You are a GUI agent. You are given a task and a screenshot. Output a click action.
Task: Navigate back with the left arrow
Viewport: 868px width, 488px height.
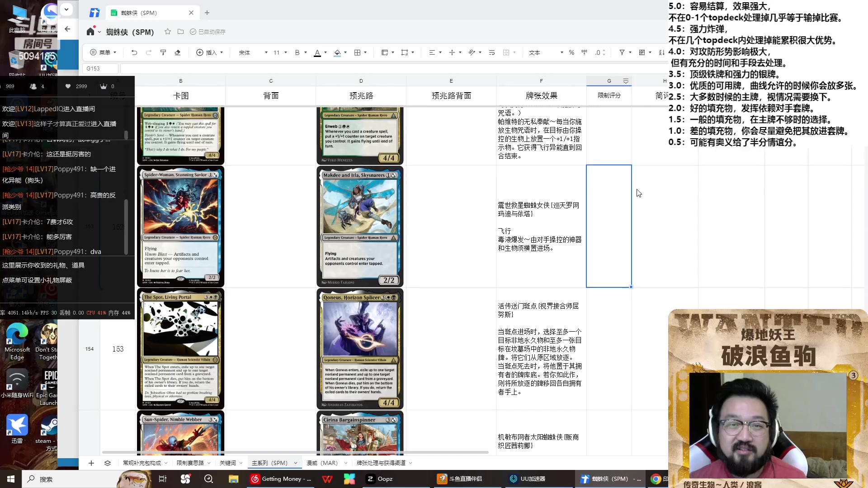(67, 29)
